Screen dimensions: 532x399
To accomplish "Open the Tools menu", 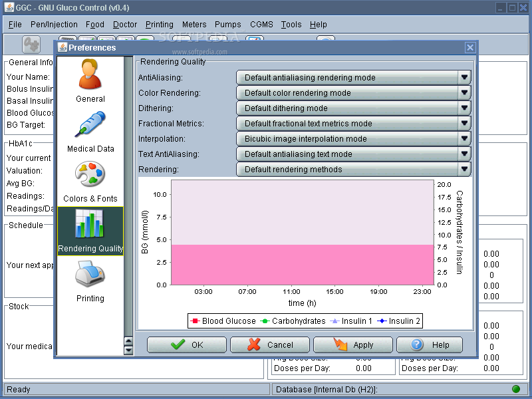I will 291,25.
